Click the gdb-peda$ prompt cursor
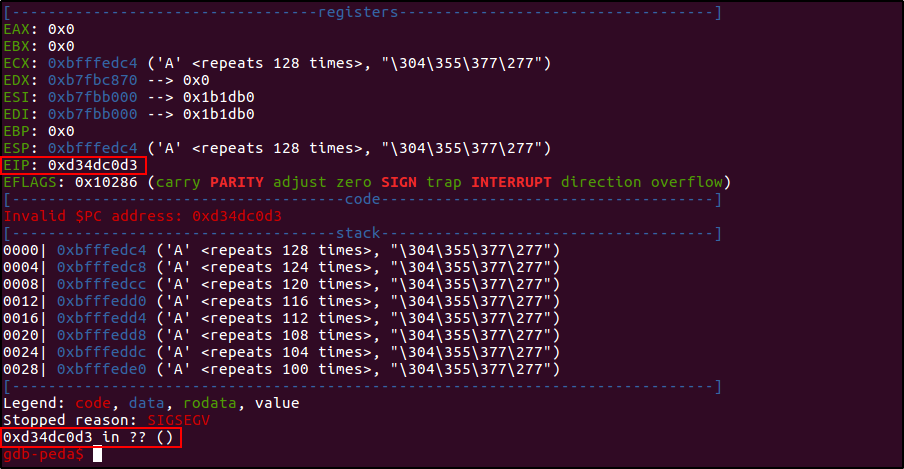This screenshot has height=469, width=904. 97,454
